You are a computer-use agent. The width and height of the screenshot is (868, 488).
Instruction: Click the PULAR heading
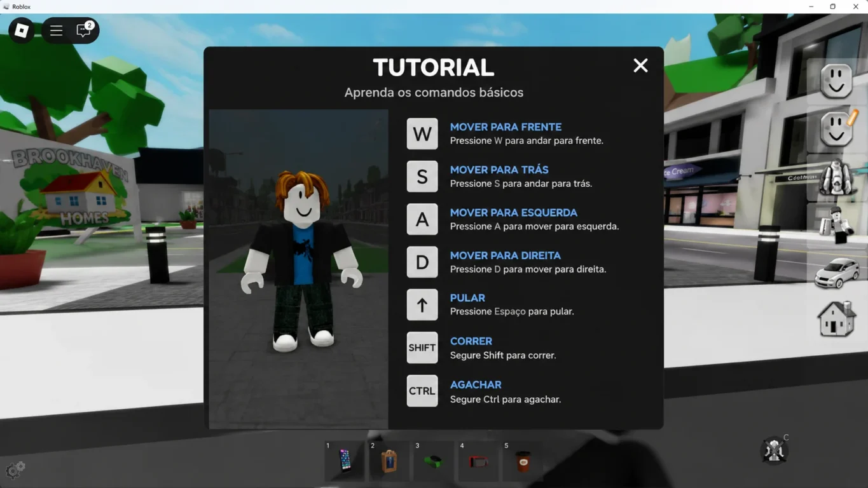[x=467, y=298]
